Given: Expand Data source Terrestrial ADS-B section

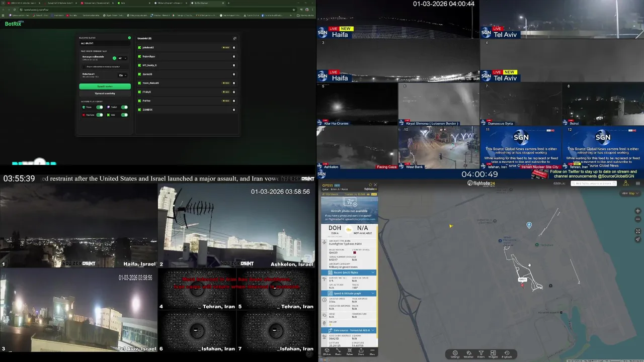Looking at the screenshot, I should (x=349, y=330).
